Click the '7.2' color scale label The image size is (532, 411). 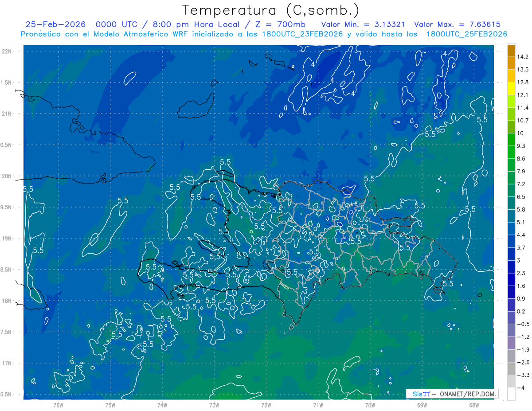coord(522,184)
